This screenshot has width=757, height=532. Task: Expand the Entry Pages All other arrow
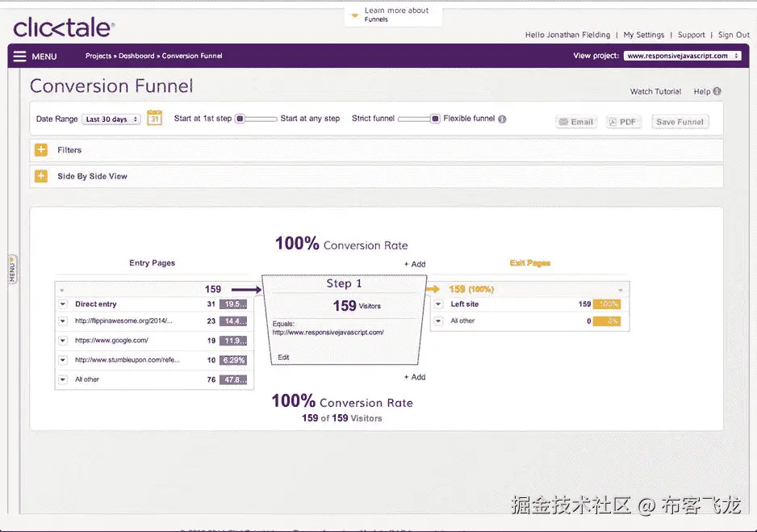[x=63, y=379]
